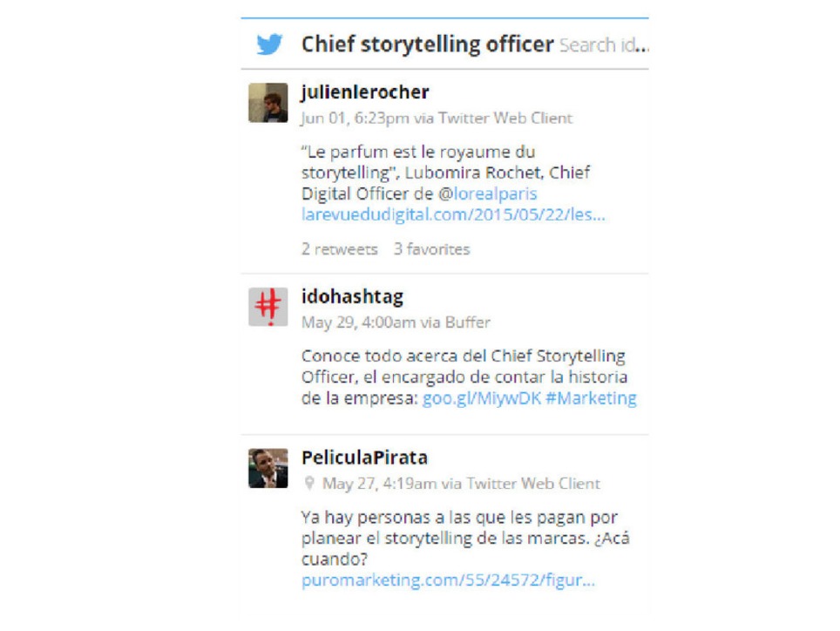Open julienlerocher's profile avatar
Viewport: 840px width, 631px height.
268,103
